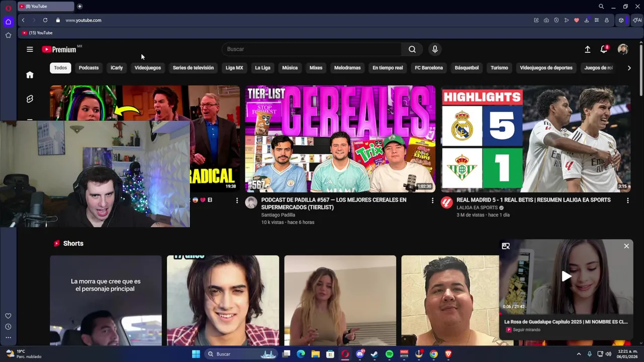Close the miniplayer video
This screenshot has height=362, width=644.
click(626, 246)
